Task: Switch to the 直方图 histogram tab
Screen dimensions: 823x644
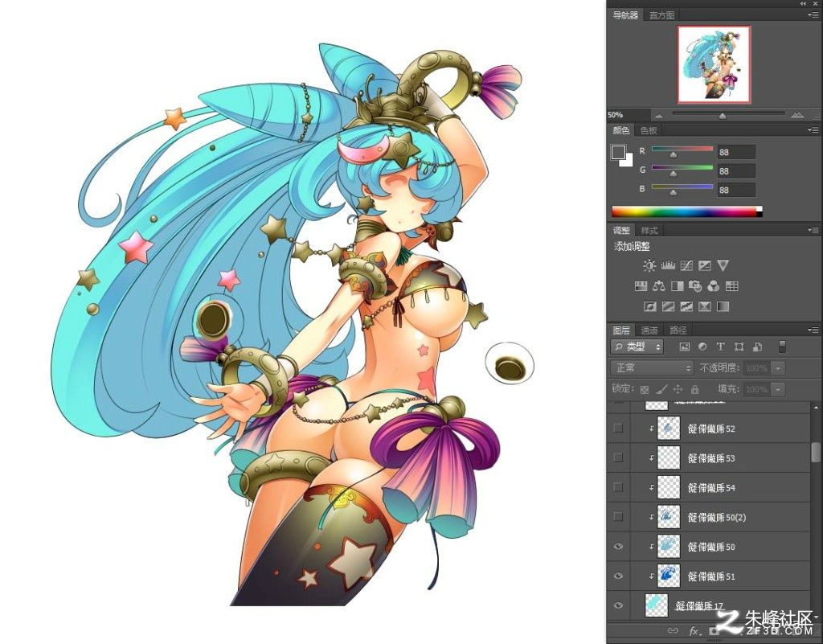Action: coord(661,15)
